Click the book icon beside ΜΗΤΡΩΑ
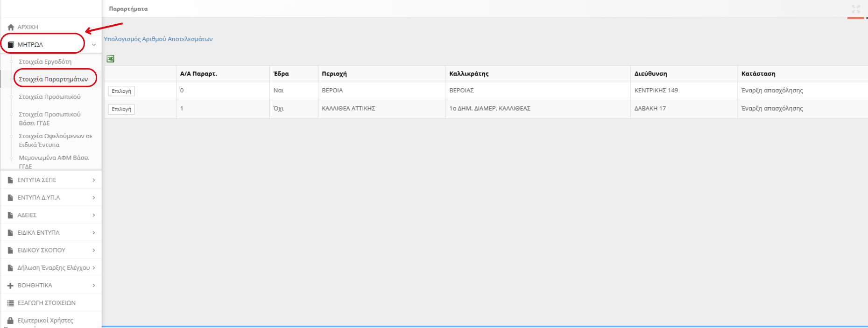868x328 pixels. coord(11,45)
